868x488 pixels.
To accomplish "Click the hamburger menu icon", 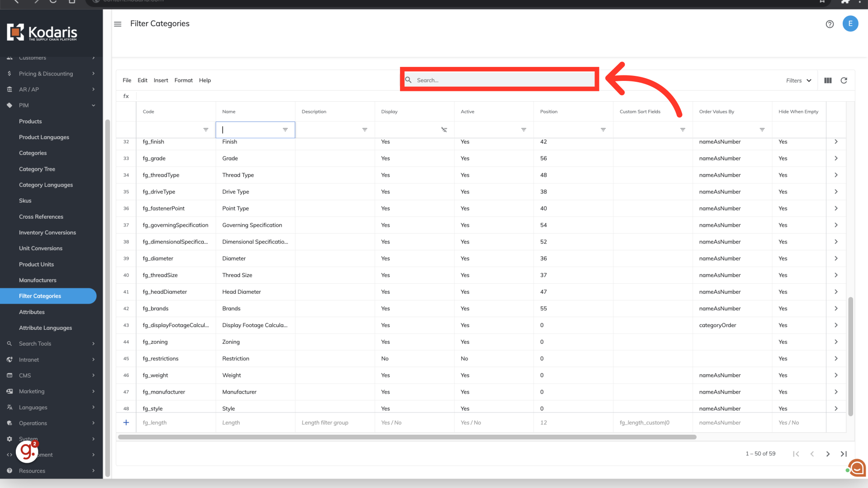I will pos(118,24).
